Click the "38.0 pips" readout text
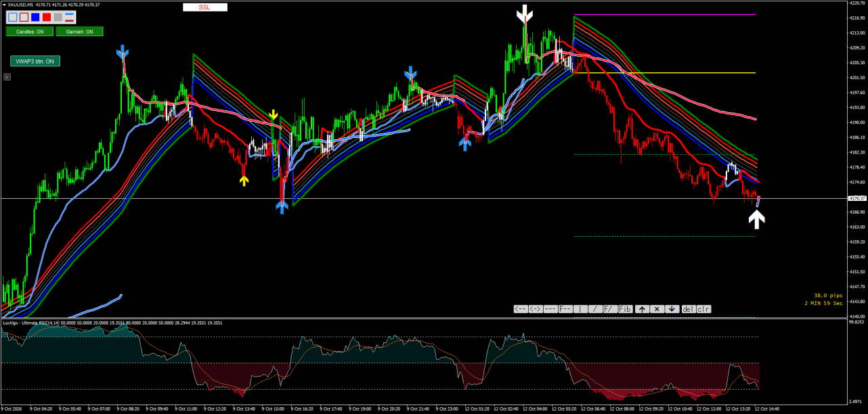The height and width of the screenshot is (414, 868). tap(828, 296)
